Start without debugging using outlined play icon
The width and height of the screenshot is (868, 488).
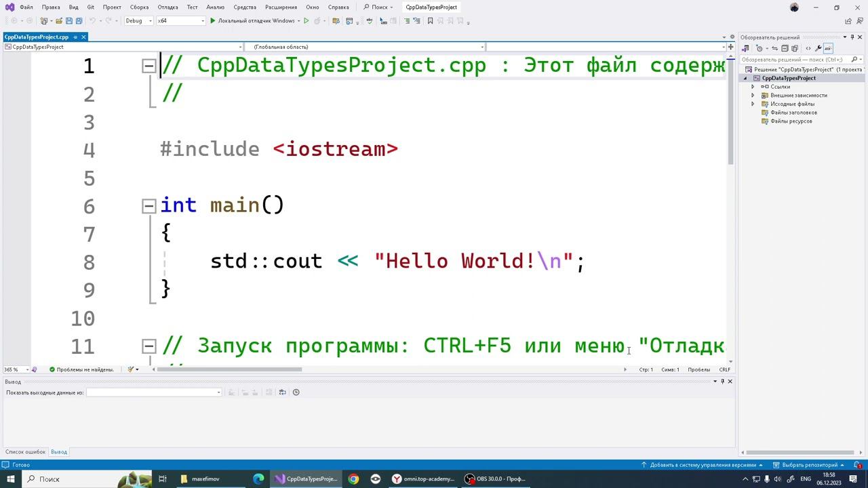tap(306, 21)
